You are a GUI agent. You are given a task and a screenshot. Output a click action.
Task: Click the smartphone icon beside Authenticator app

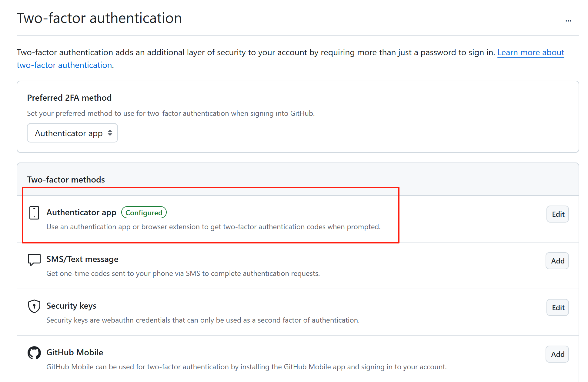[x=34, y=213]
